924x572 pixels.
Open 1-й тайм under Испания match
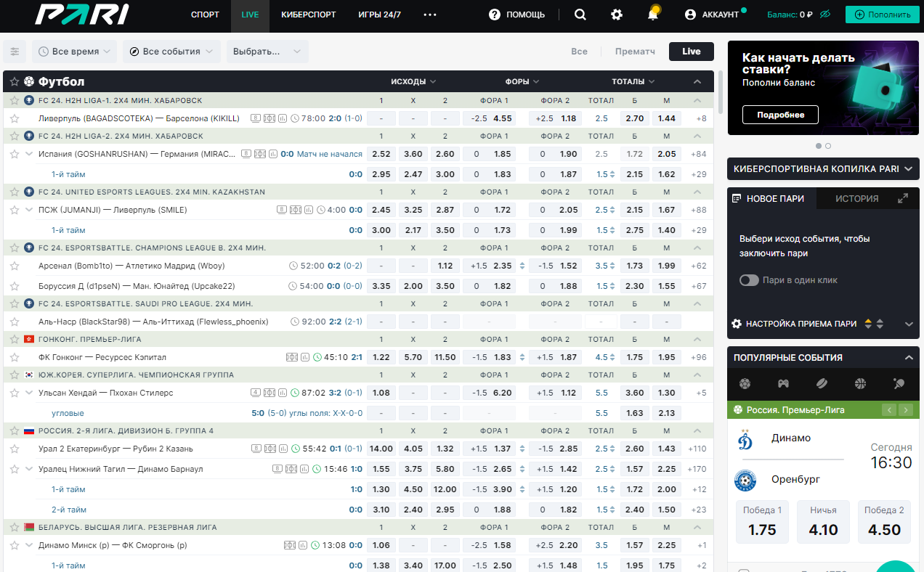(68, 174)
